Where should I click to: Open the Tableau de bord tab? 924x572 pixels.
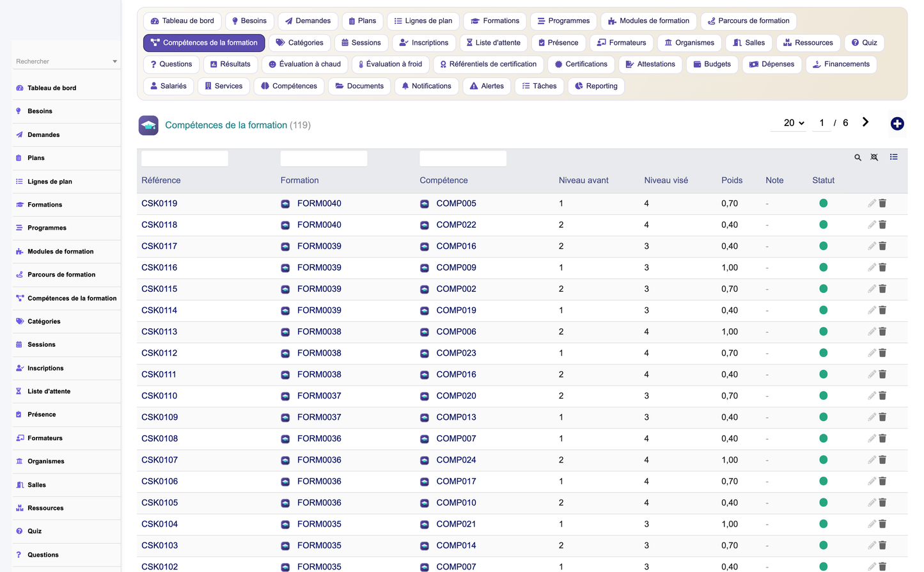182,21
